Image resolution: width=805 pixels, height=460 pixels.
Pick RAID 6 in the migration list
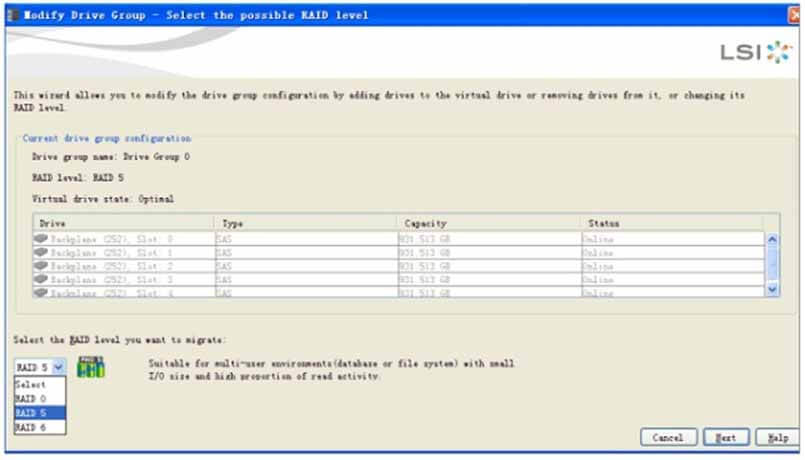tap(30, 427)
